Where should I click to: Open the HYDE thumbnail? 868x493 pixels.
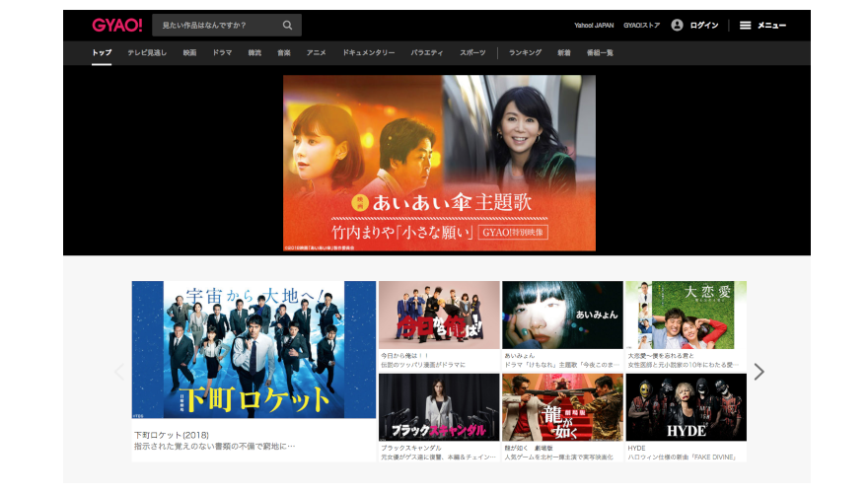click(x=687, y=407)
